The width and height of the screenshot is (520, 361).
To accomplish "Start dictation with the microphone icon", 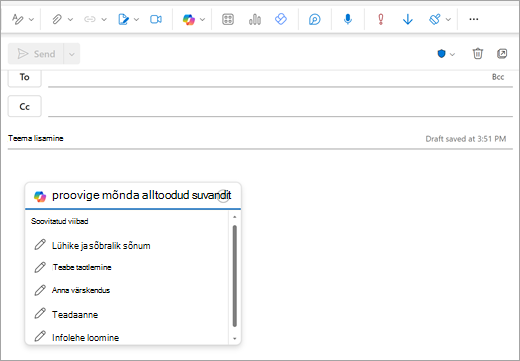I will pyautogui.click(x=348, y=19).
